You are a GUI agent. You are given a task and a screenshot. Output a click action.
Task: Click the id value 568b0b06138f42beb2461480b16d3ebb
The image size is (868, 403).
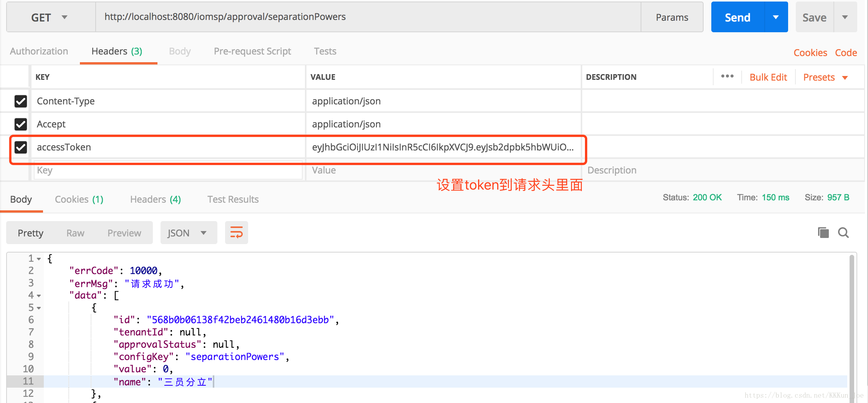click(240, 320)
